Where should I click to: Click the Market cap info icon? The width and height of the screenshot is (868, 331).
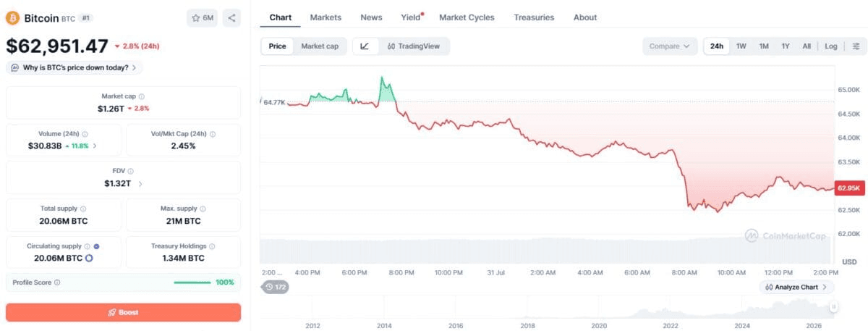(141, 96)
